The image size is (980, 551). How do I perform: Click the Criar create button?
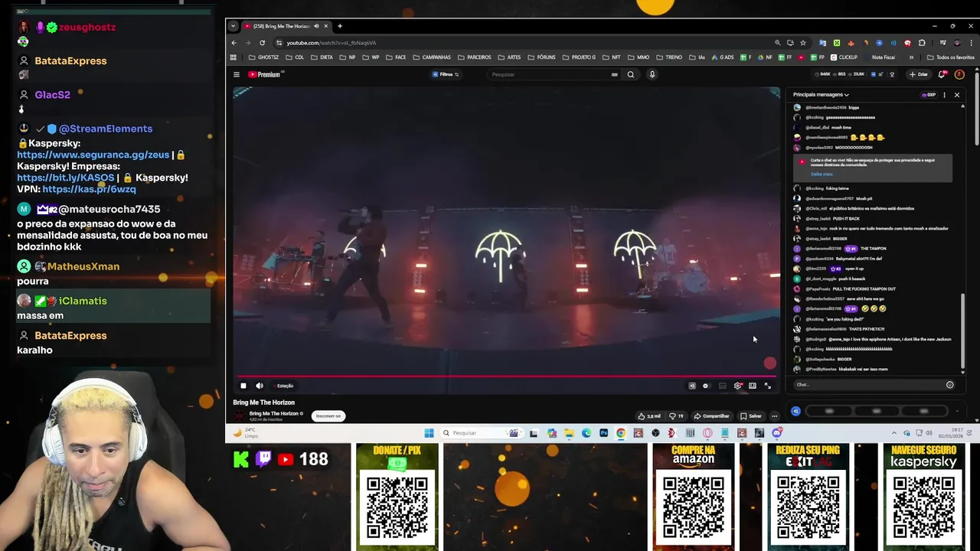918,74
